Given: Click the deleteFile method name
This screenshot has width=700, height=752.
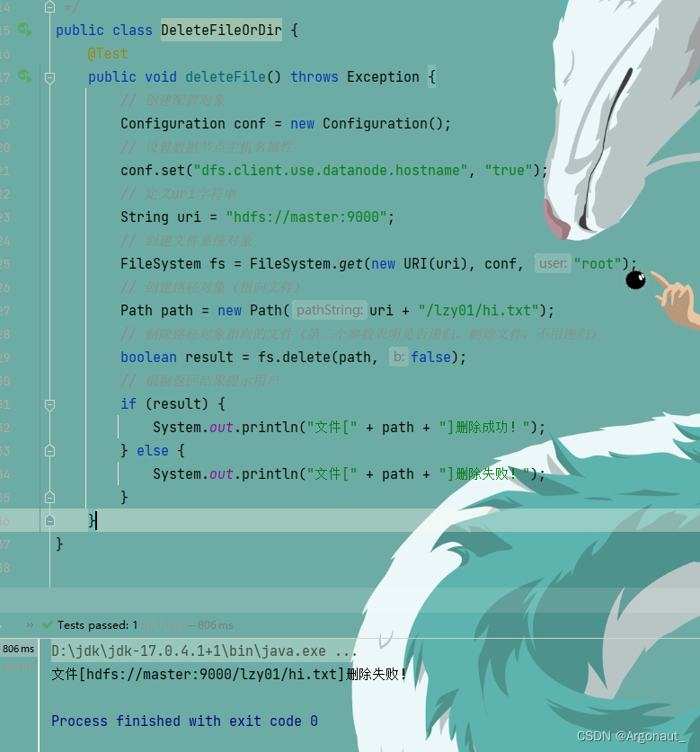Looking at the screenshot, I should (226, 76).
